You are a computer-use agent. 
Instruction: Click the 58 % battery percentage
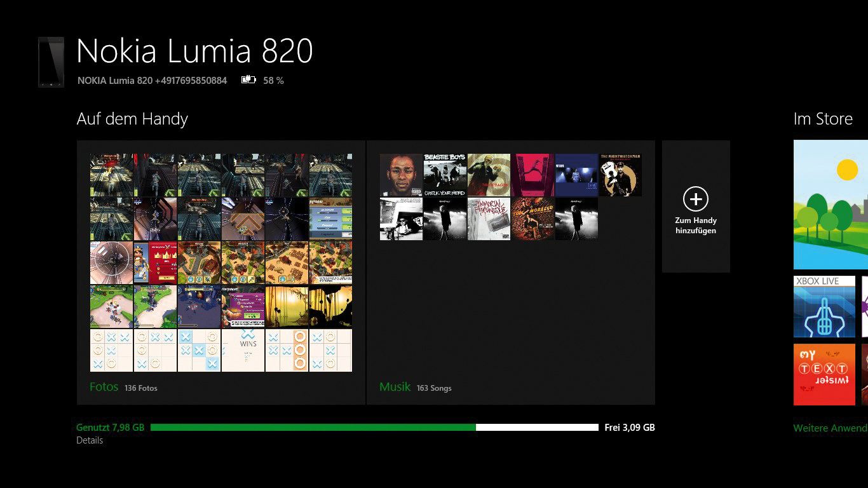click(x=273, y=81)
